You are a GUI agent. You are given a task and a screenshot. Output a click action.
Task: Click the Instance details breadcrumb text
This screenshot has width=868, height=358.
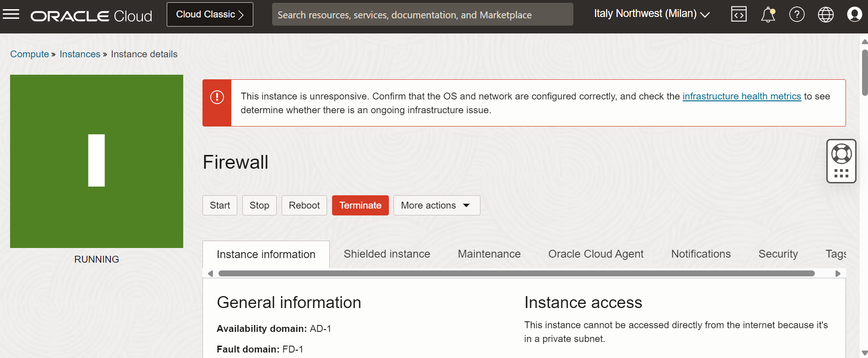(x=144, y=54)
